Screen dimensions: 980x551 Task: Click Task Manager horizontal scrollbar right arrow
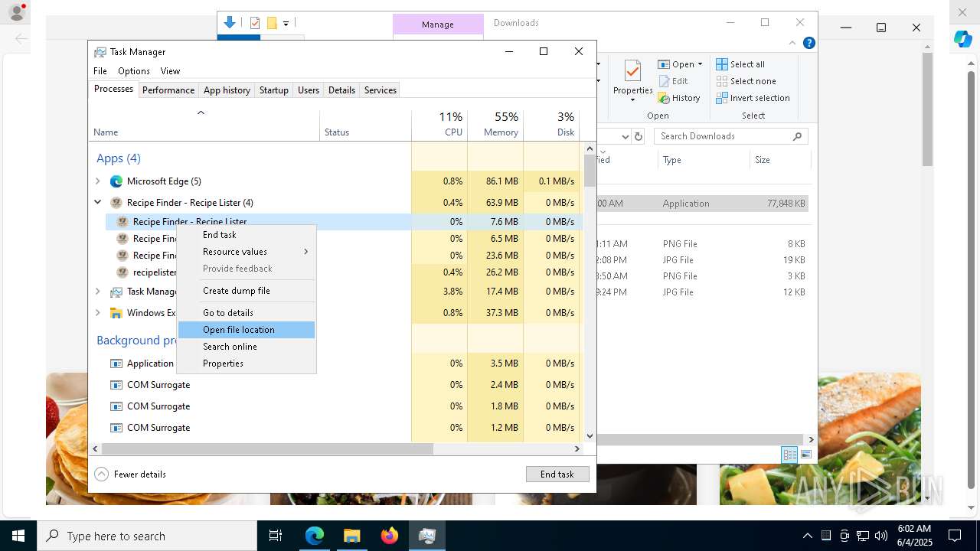(577, 449)
